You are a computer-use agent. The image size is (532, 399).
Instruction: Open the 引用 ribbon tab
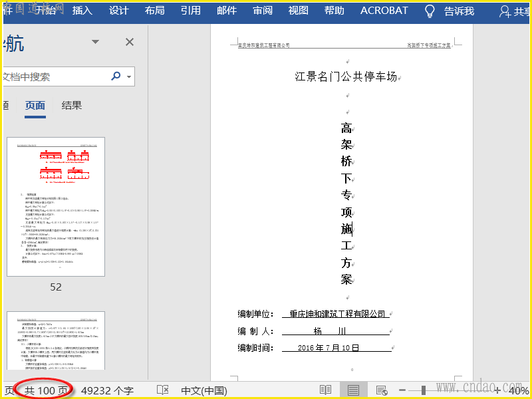pos(191,11)
